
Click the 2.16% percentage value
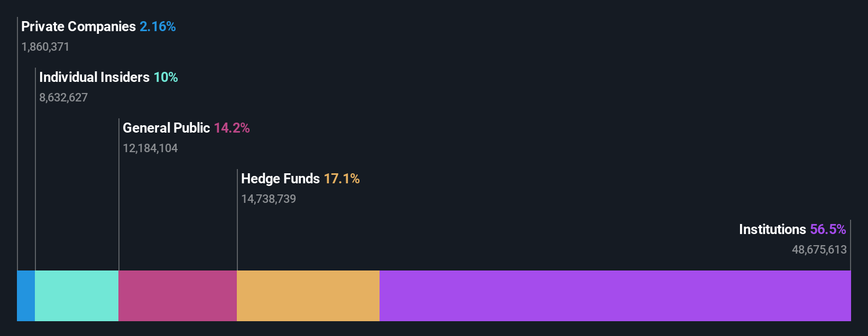pyautogui.click(x=158, y=26)
